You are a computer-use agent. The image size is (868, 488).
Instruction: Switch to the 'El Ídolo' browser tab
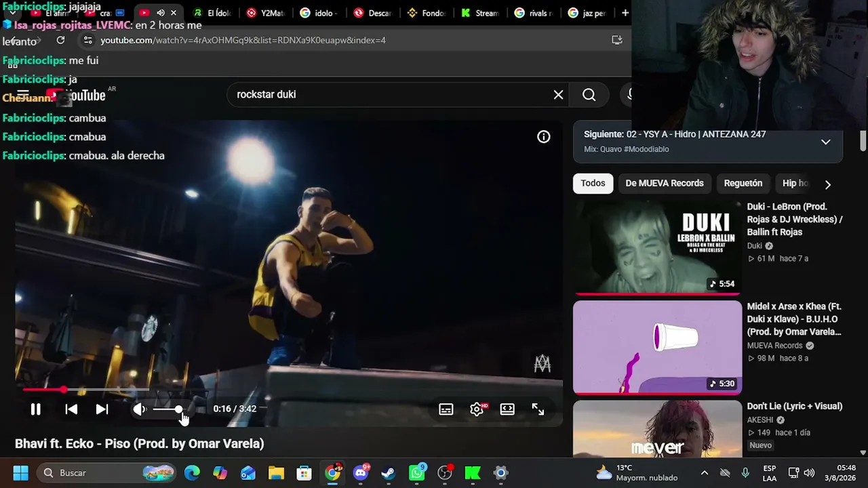[212, 13]
